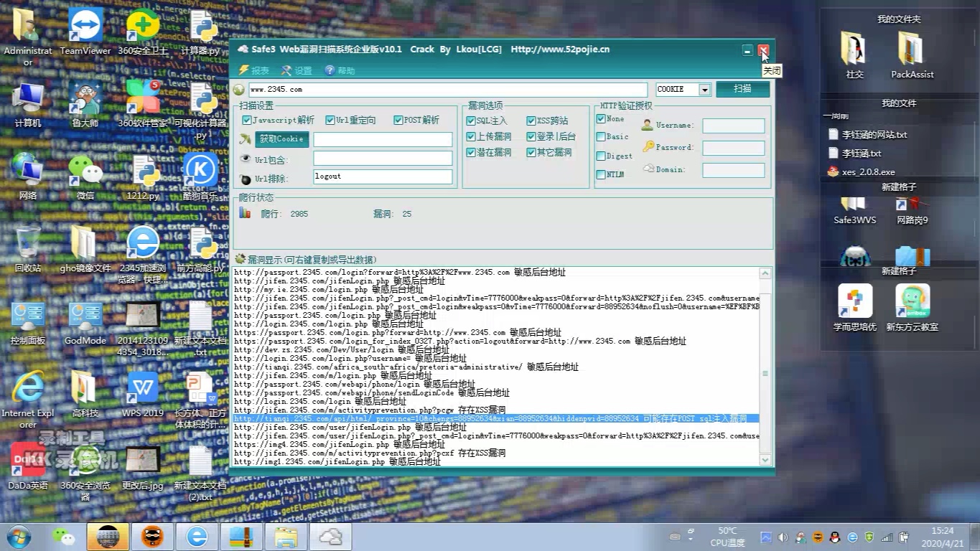The height and width of the screenshot is (551, 980).
Task: Select the highlighted tianqi.2345.com POST sql row
Action: click(496, 418)
